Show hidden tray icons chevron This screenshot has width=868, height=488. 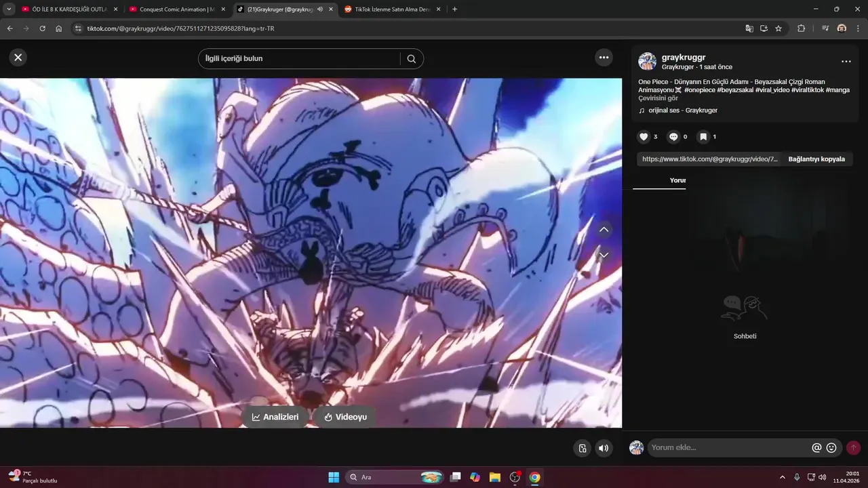pos(782,477)
